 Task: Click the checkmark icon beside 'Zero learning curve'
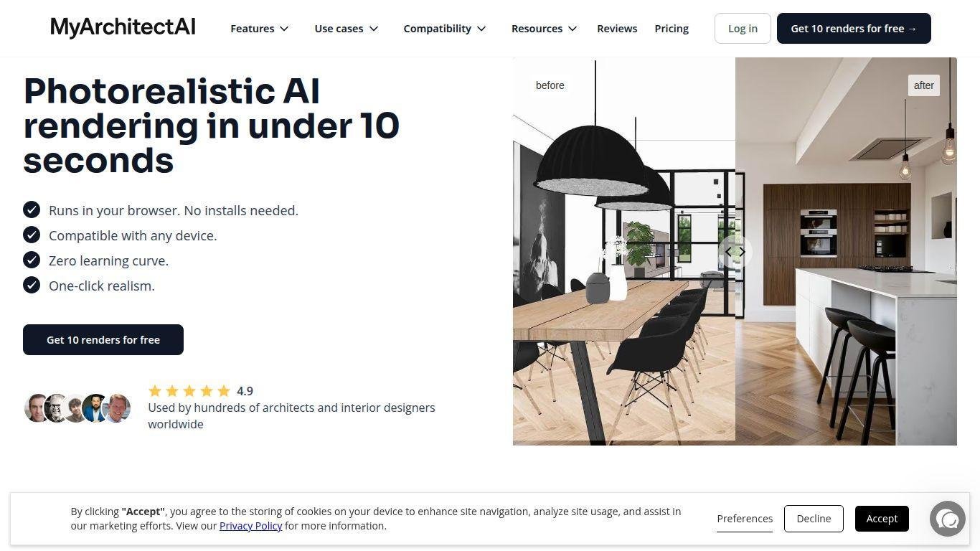(x=32, y=260)
